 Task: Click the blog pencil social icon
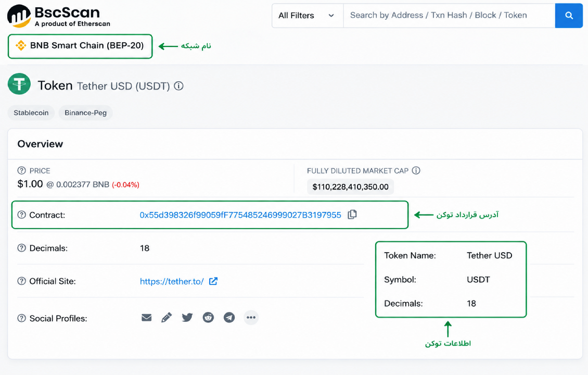167,318
